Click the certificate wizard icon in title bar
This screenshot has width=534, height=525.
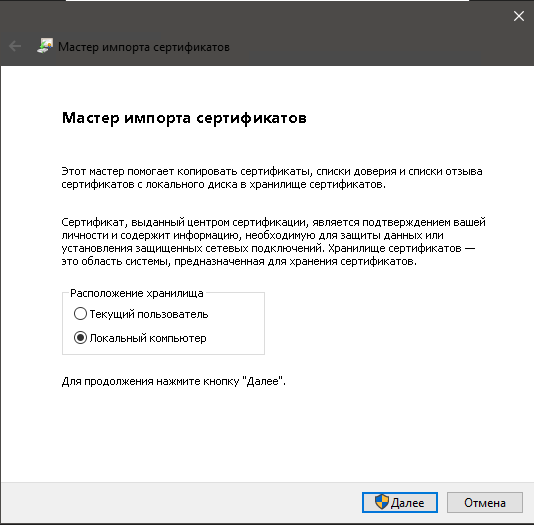pos(45,46)
